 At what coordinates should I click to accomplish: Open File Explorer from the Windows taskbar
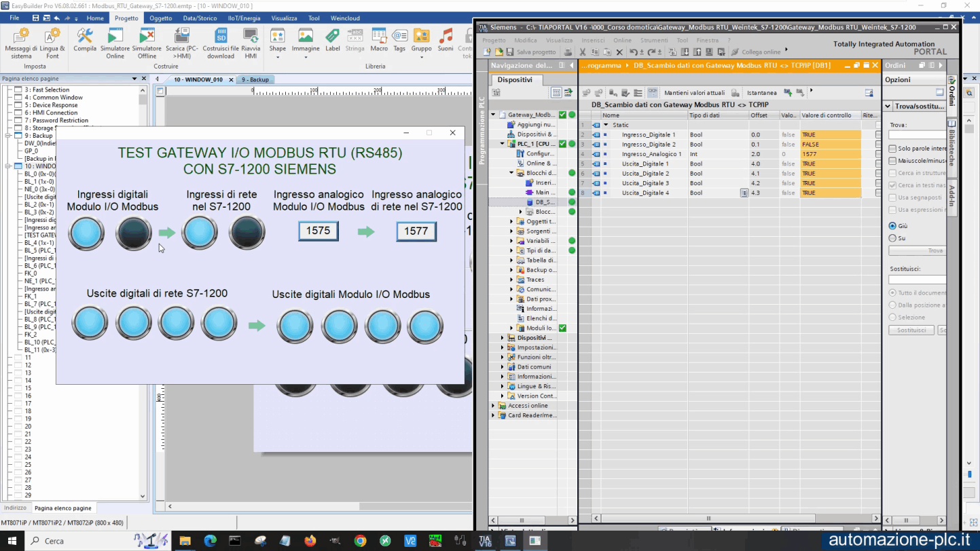coord(185,541)
